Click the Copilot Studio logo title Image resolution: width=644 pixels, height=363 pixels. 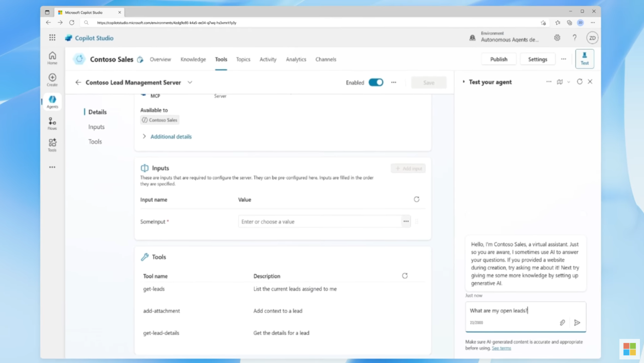pyautogui.click(x=89, y=38)
